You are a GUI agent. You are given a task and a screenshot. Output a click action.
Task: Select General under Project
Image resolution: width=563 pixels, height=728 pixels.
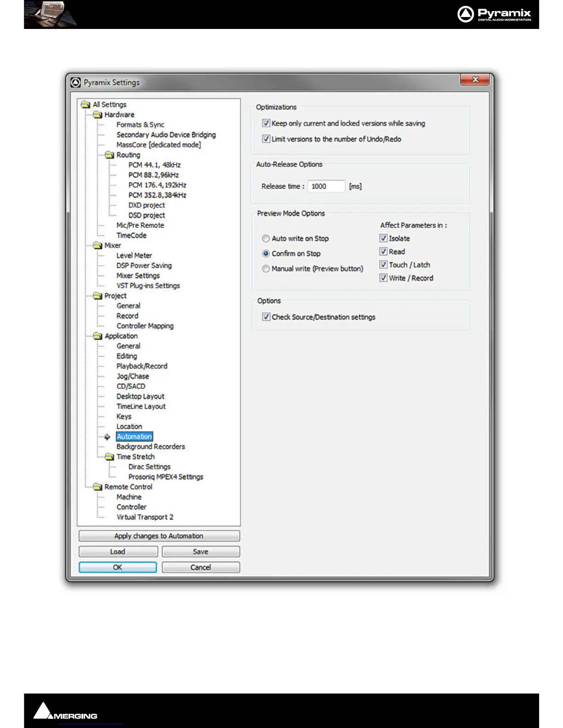click(x=128, y=306)
